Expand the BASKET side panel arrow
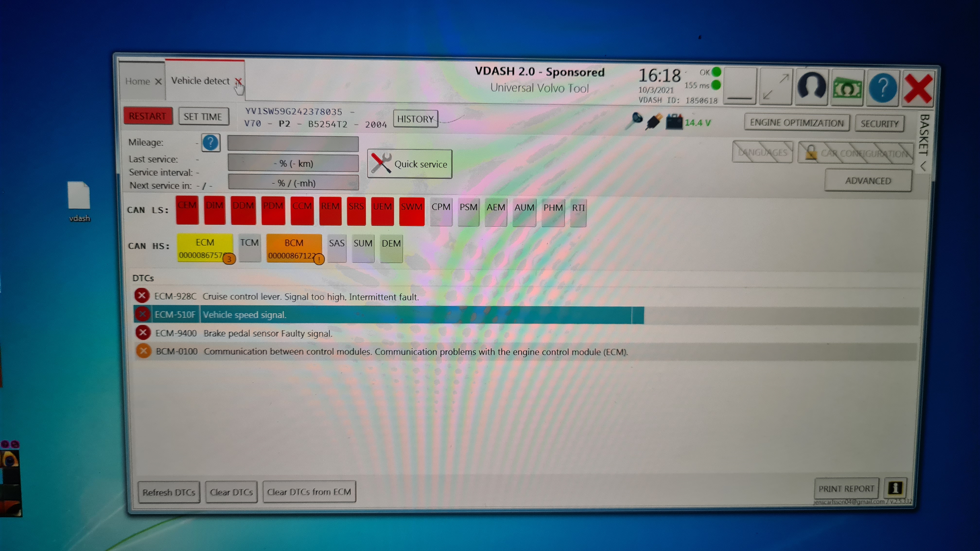The width and height of the screenshot is (980, 551). 923,166
